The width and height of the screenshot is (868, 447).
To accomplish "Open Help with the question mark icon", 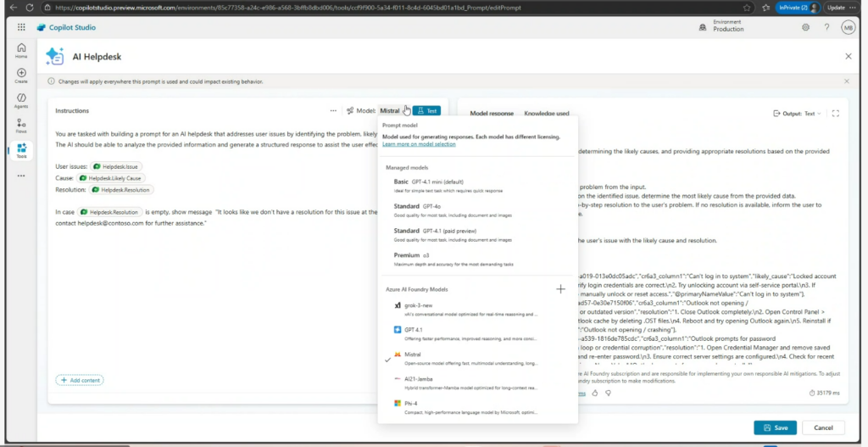I will click(826, 27).
